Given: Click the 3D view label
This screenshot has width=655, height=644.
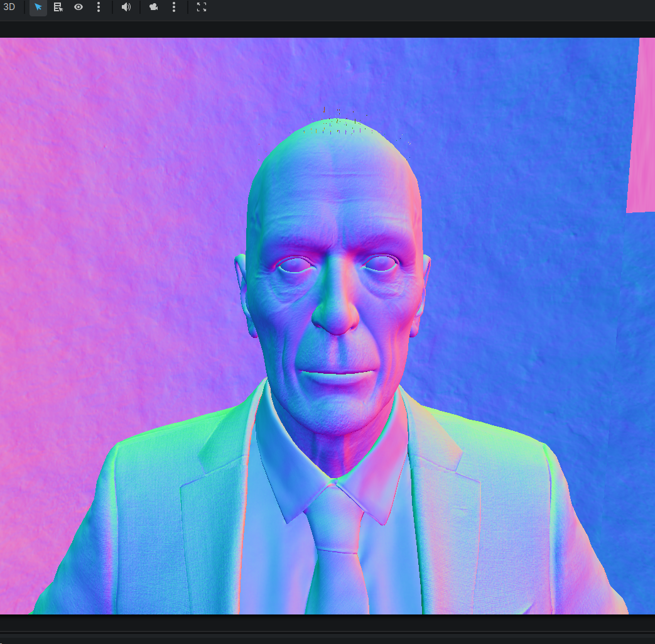Looking at the screenshot, I should click(9, 7).
